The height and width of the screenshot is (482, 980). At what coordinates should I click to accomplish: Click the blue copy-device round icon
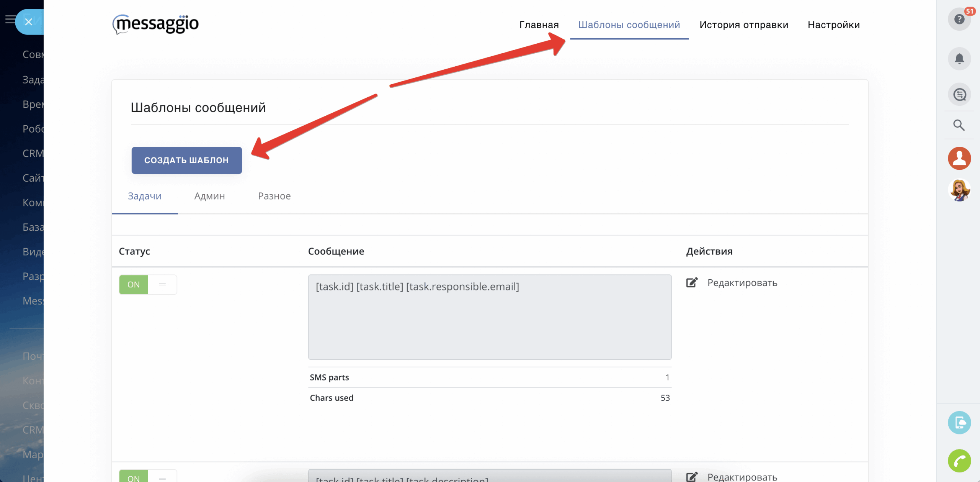(x=959, y=423)
